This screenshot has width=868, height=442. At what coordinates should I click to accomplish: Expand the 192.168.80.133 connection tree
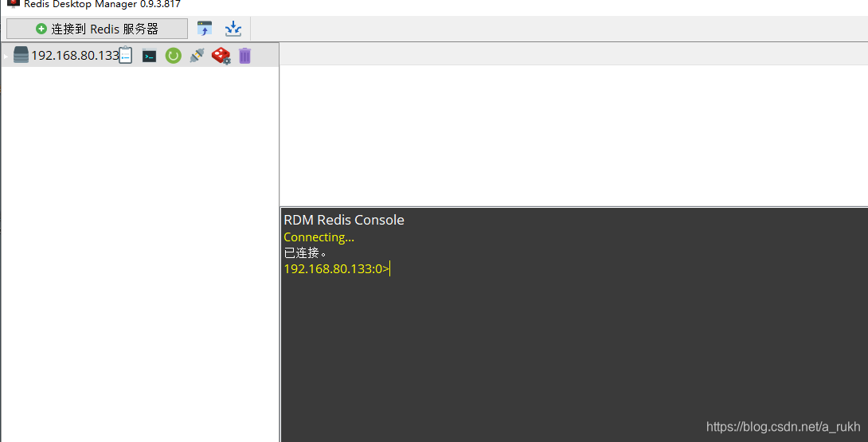[6, 56]
